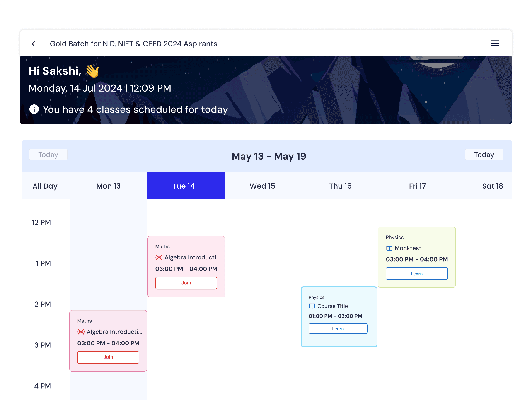
Task: Click the back arrow in header
Action: [x=34, y=44]
